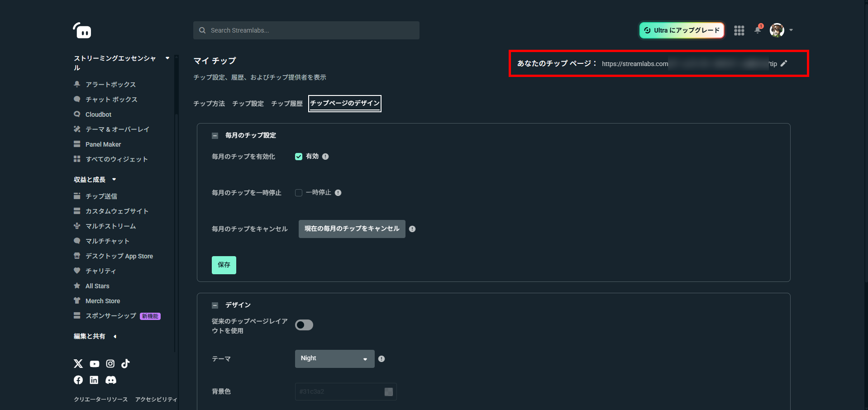
Task: Click the multistream icon in sidebar
Action: [77, 226]
